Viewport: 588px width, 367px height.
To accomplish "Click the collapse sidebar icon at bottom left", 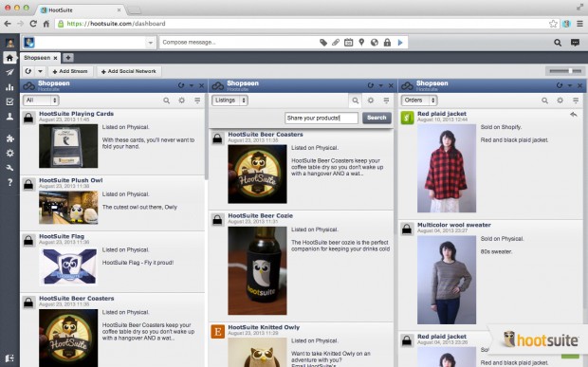I will (x=9, y=358).
